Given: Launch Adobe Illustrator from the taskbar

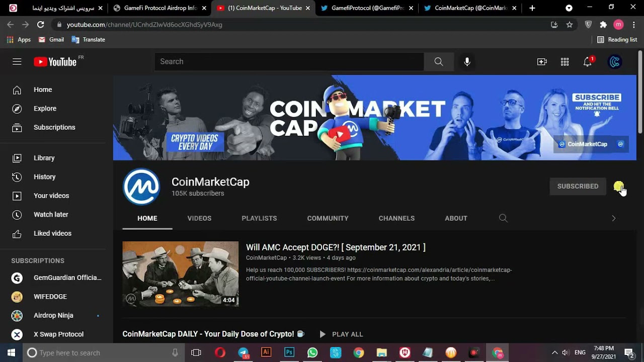Looking at the screenshot, I should [266, 352].
